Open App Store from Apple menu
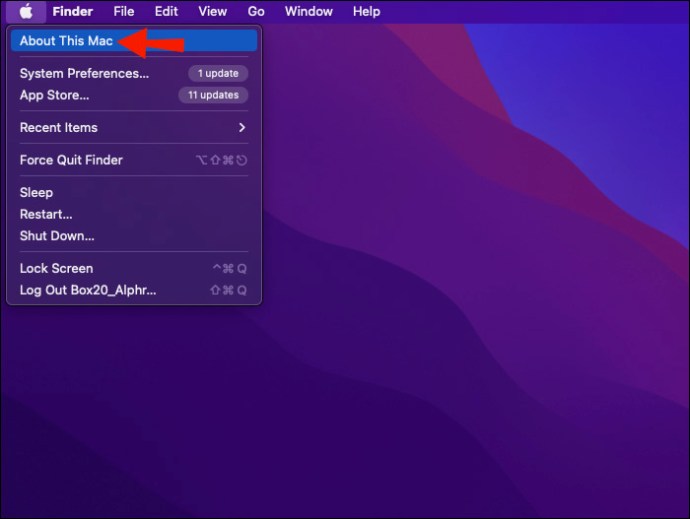Image resolution: width=690 pixels, height=519 pixels. click(x=134, y=95)
